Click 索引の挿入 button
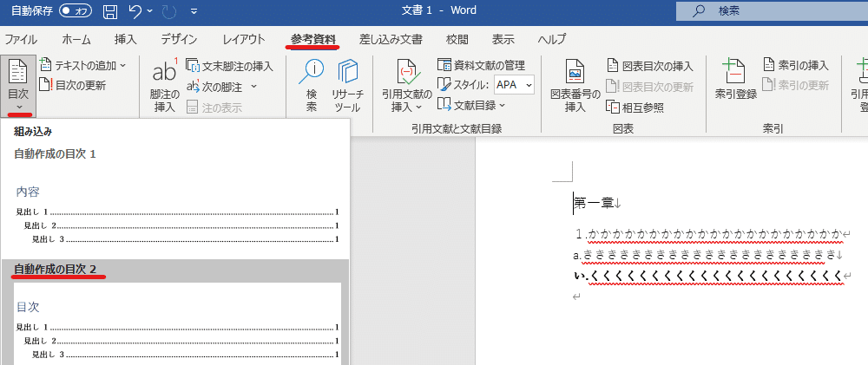Screen dimensions: 868x365 796,65
